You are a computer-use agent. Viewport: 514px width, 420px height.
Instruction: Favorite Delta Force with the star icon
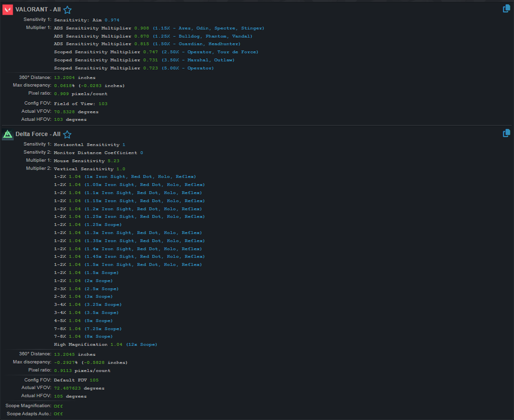(x=67, y=134)
